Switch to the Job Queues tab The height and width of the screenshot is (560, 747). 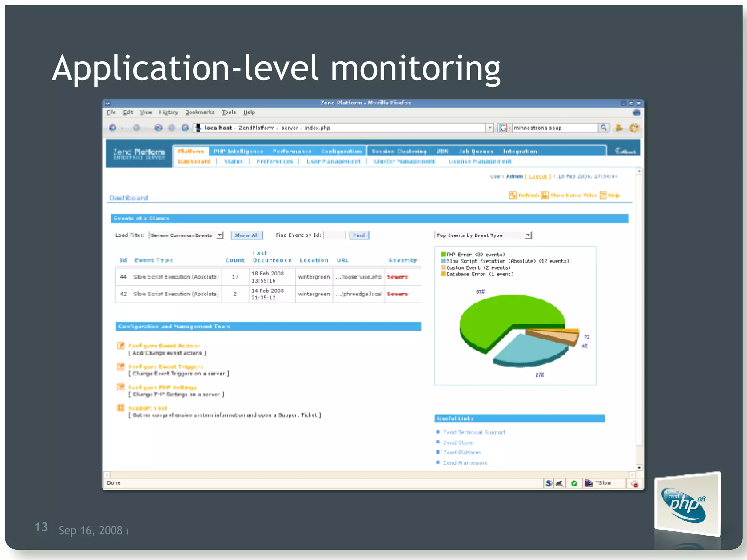pyautogui.click(x=476, y=151)
